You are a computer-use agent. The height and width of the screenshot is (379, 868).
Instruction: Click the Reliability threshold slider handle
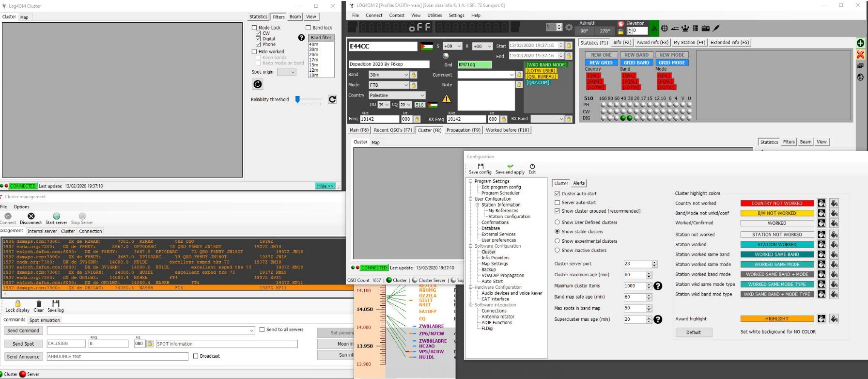coord(297,99)
